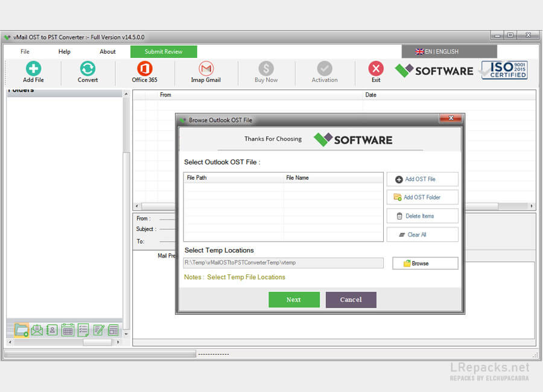Click the green Submit Review tab
Screen dimensions: 543x392
point(164,52)
